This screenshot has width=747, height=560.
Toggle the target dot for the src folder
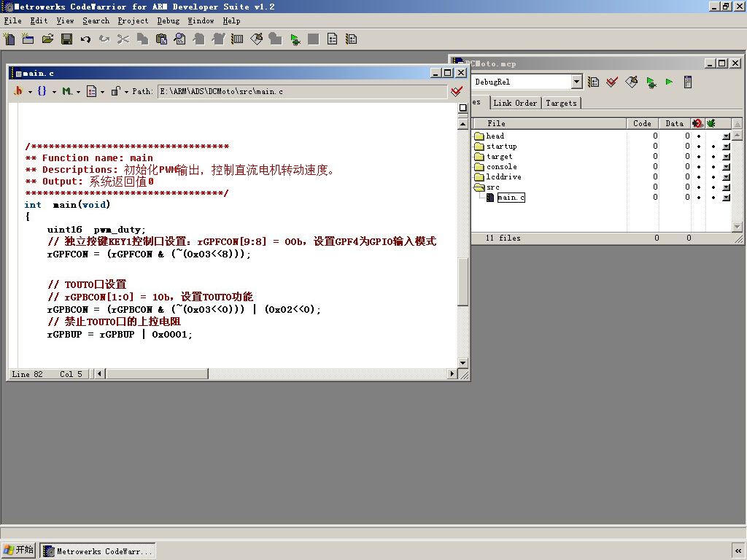click(x=699, y=187)
